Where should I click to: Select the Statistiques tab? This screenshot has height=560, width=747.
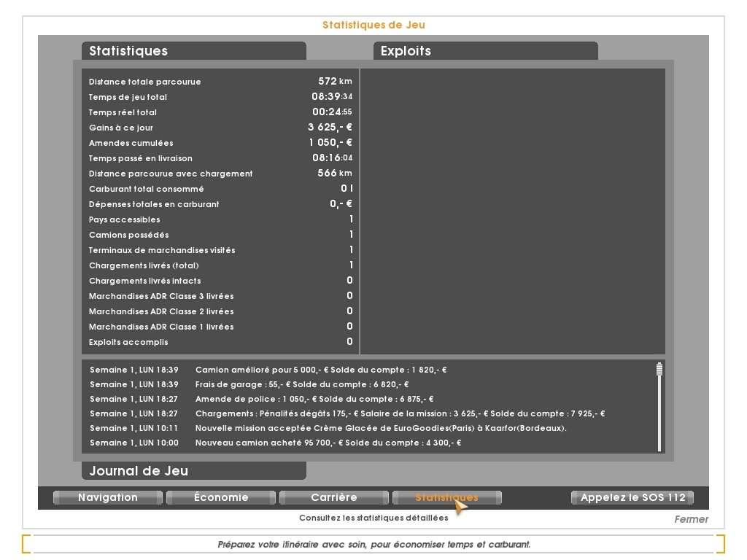[446, 497]
